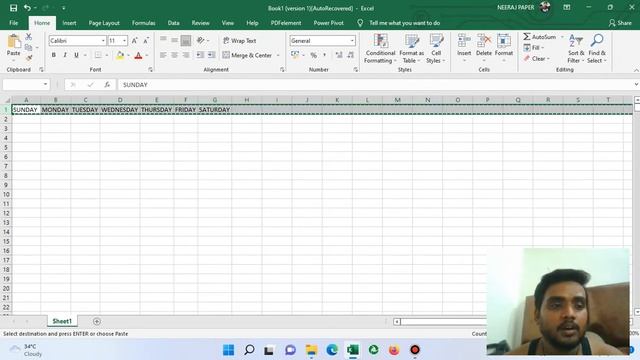Click the Delete cells icon
Image resolution: width=640 pixels, height=360 pixels.
tap(484, 41)
